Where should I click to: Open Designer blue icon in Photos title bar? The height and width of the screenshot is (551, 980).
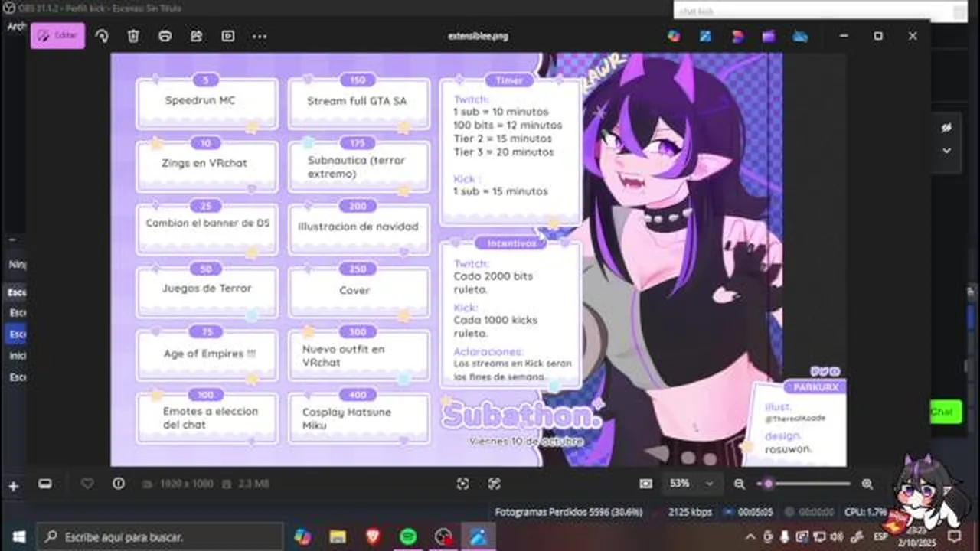click(705, 36)
